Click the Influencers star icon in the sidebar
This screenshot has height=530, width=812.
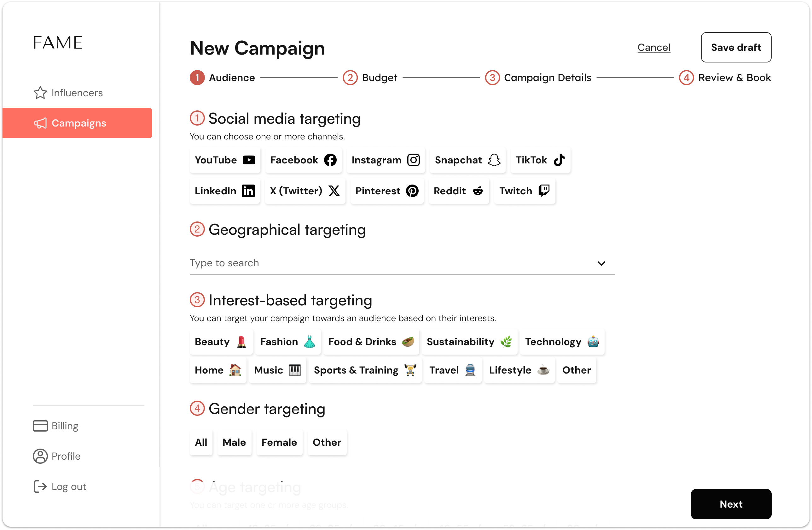click(40, 92)
